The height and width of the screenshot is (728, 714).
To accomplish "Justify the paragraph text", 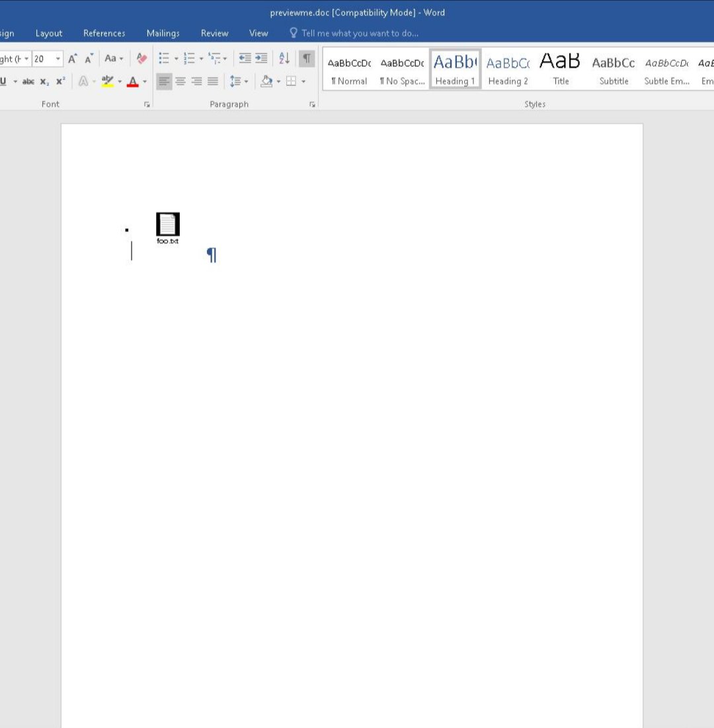I will pos(213,82).
